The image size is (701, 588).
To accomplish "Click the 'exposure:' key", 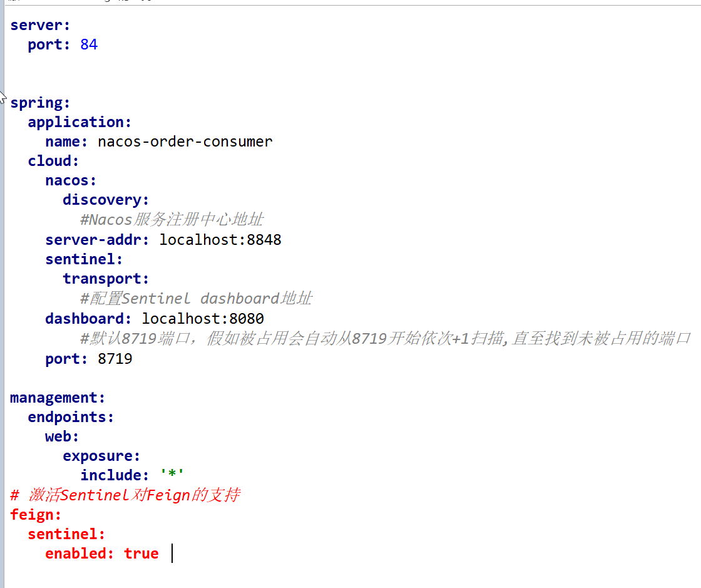I will (101, 456).
